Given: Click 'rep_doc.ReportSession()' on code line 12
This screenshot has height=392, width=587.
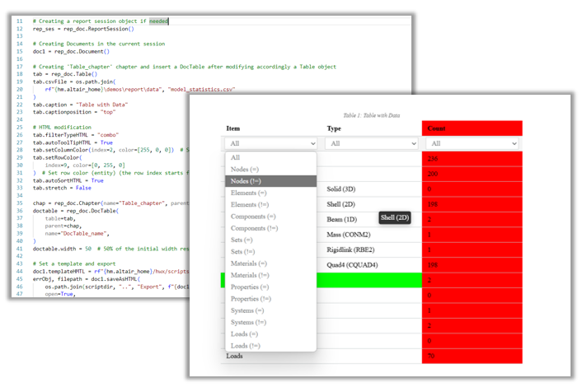Looking at the screenshot, I should (99, 29).
